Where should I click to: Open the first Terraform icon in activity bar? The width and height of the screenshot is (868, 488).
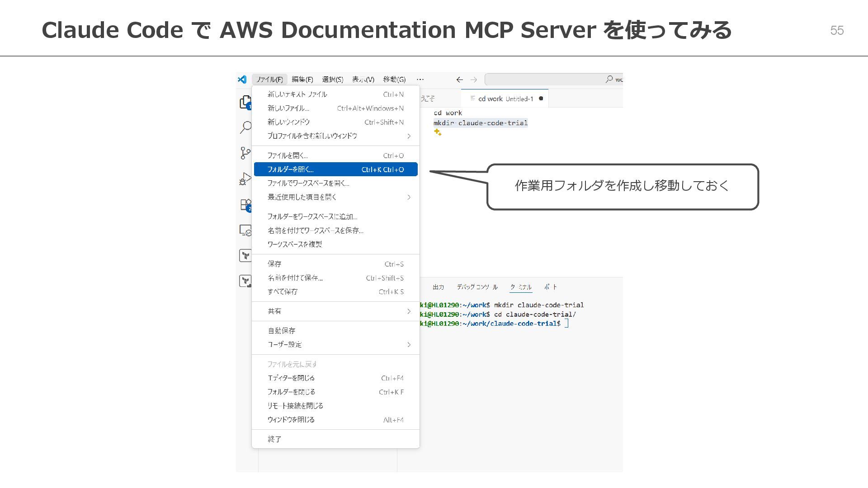click(x=245, y=256)
